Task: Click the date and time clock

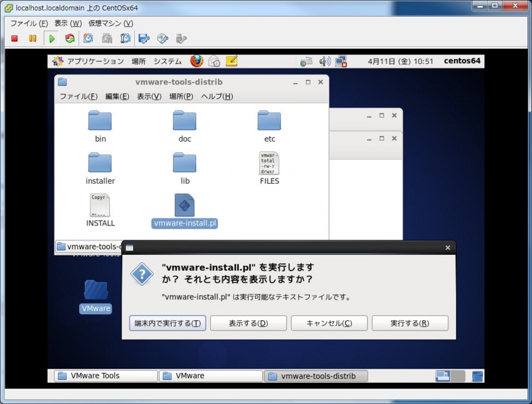Action: coord(400,61)
